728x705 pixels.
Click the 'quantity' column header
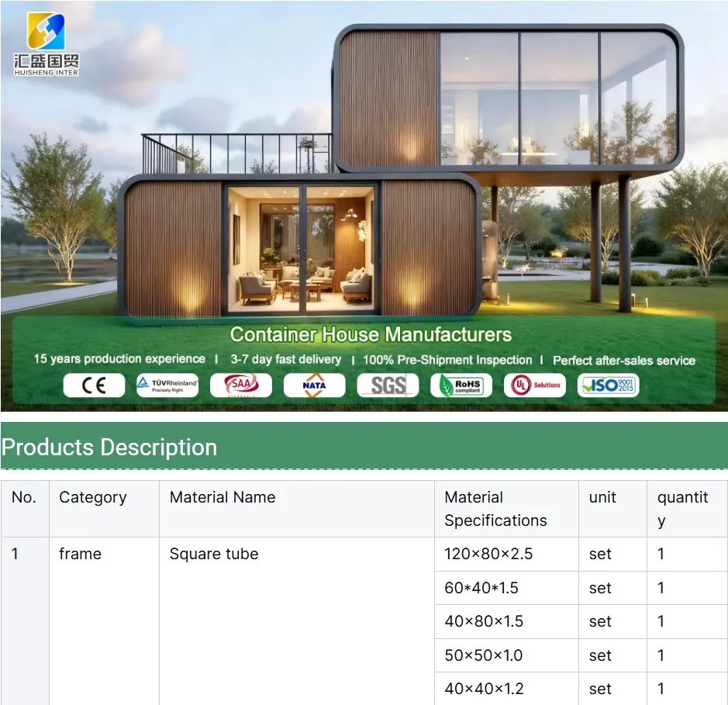click(x=683, y=508)
